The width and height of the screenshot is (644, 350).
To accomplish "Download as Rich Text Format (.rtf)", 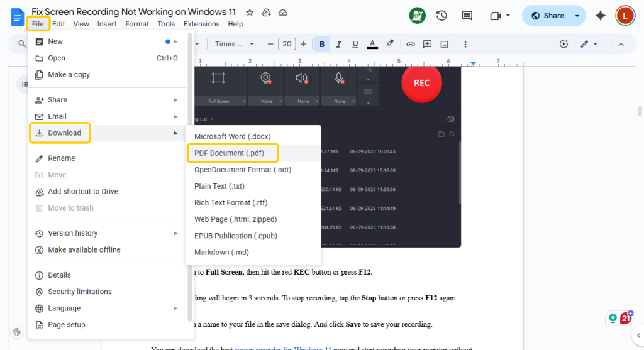I will coord(253,203).
